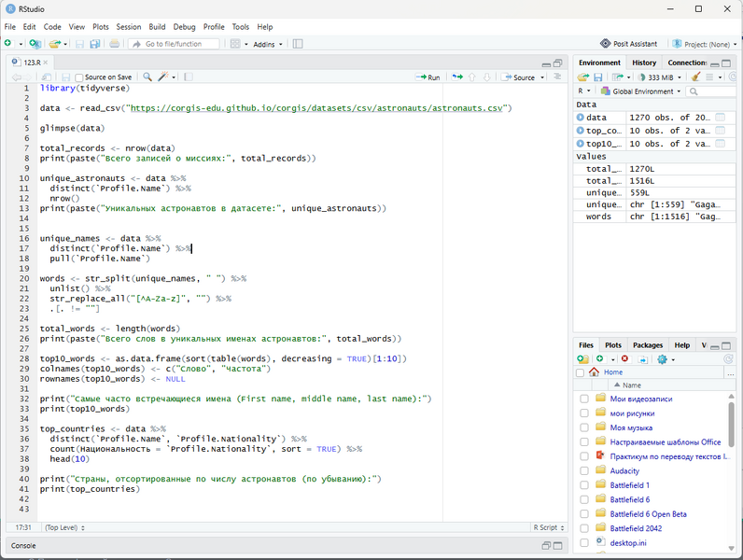Click the Find/Replace magnifier icon
Viewport: 743px width, 560px height.
click(x=147, y=77)
